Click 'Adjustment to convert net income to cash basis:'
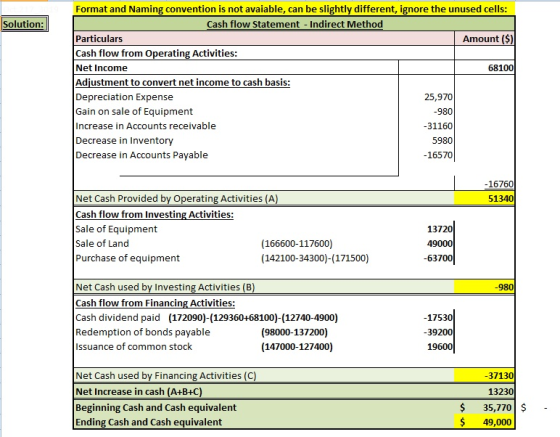Screen dimensions: 560x437 (x=182, y=82)
